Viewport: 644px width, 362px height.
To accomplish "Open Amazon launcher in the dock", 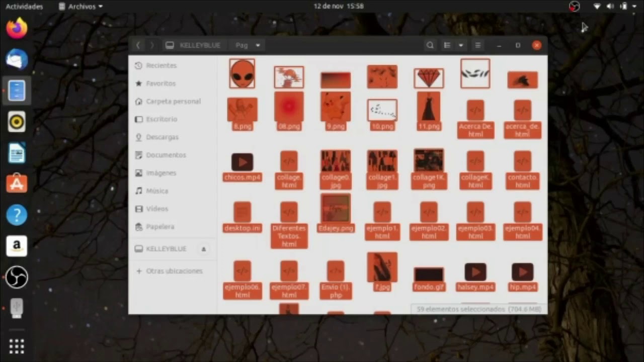I will [x=17, y=246].
